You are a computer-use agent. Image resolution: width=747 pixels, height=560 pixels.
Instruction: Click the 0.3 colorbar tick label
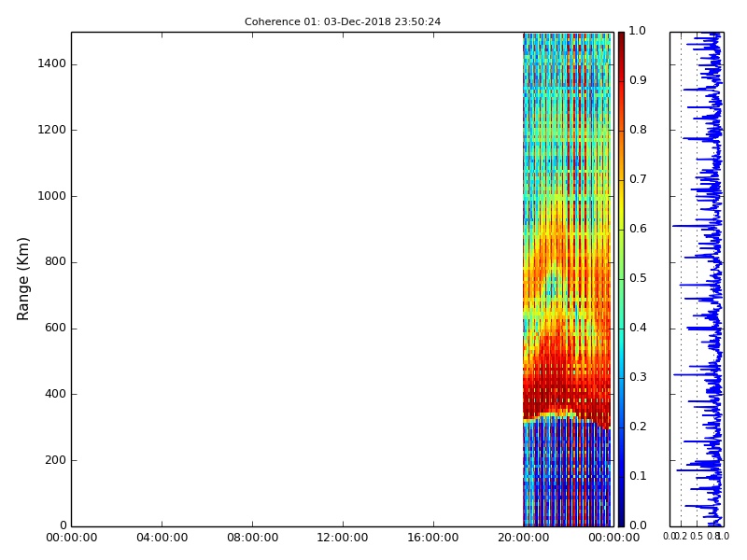tap(638, 378)
